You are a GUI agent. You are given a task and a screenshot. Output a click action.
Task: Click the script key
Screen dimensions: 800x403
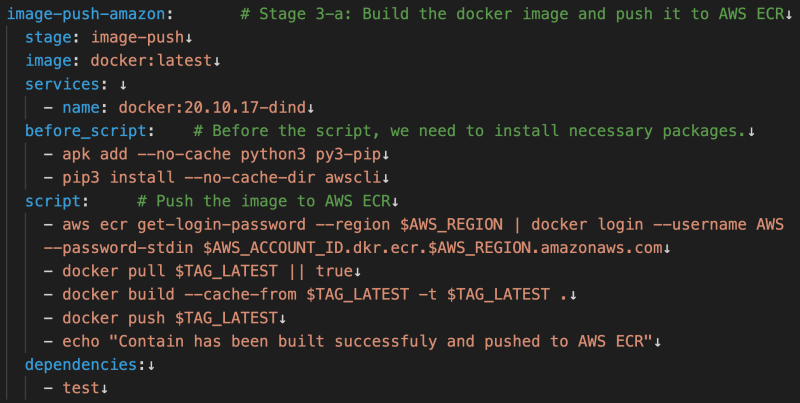click(x=53, y=201)
